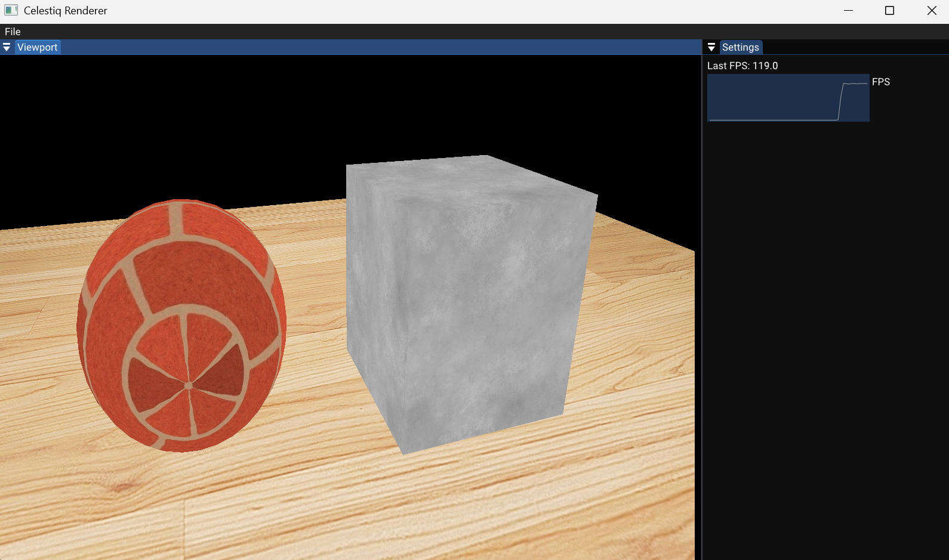Minimize the Celestiq Renderer window

coord(848,10)
